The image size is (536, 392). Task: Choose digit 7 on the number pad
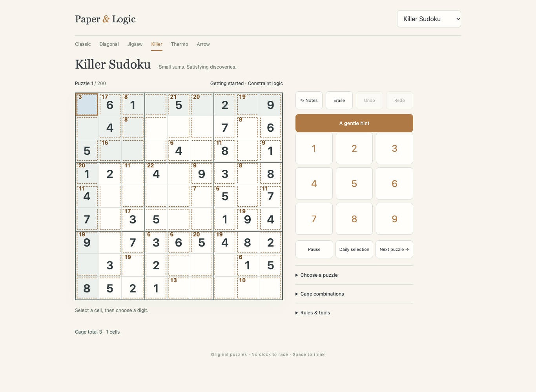tap(314, 219)
